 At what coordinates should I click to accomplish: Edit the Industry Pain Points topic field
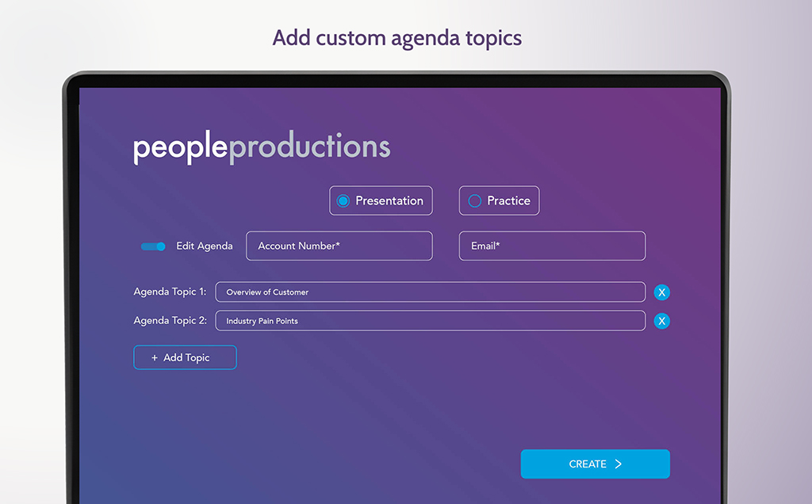(430, 321)
